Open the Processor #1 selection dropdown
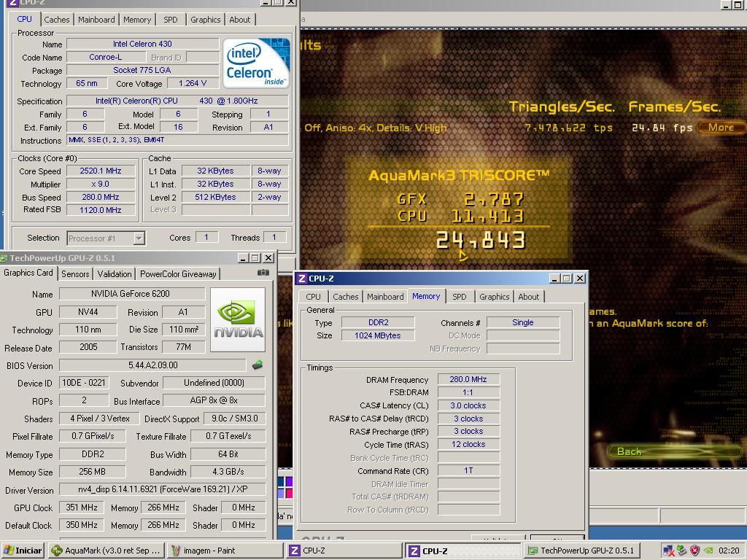This screenshot has width=747, height=560. 139,238
